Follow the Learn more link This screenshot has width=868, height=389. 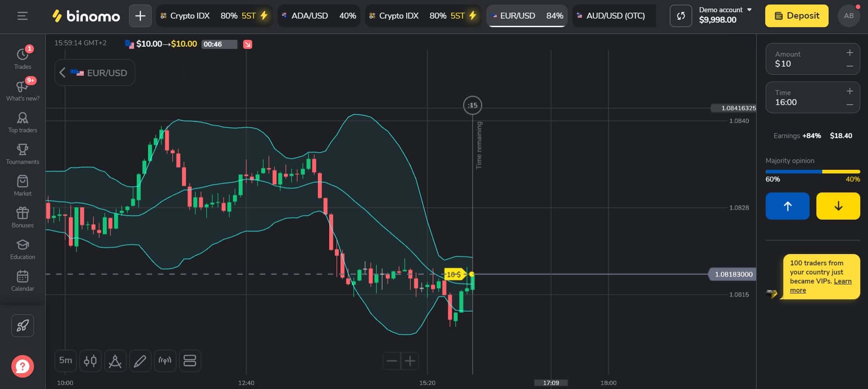(820, 286)
